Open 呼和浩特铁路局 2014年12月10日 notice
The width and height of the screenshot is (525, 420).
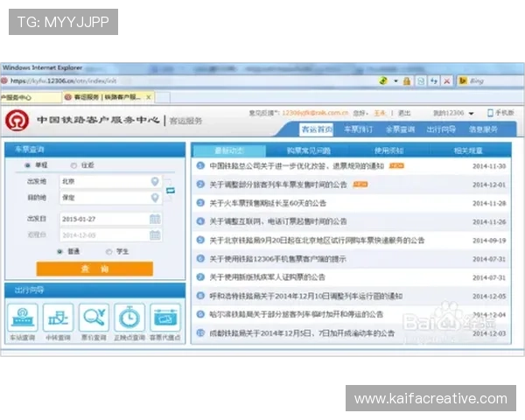coord(306,296)
